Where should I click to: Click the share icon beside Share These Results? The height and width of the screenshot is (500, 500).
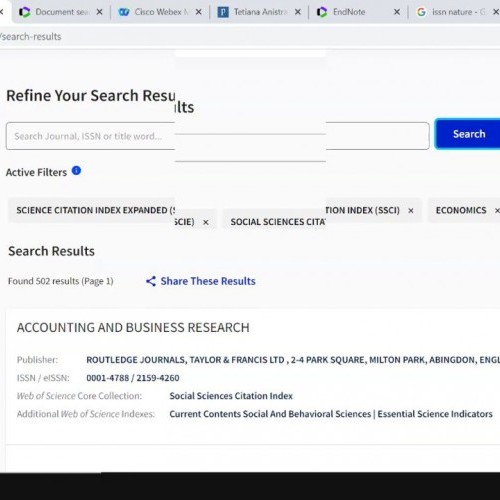[151, 281]
